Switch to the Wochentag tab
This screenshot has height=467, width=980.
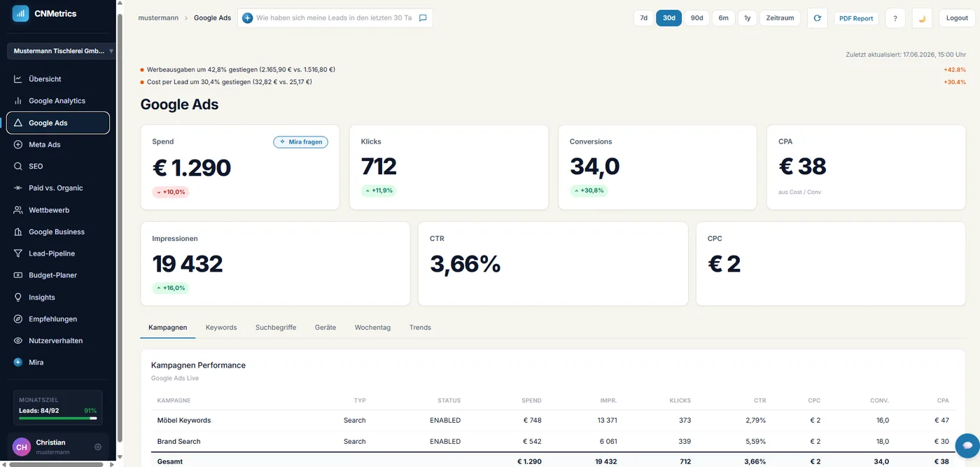click(x=372, y=328)
